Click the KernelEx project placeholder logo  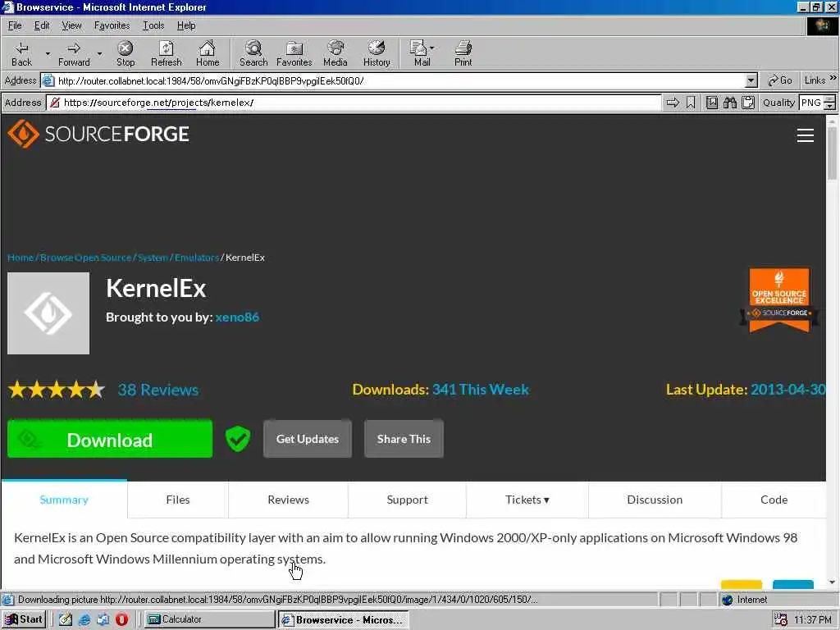(48, 313)
